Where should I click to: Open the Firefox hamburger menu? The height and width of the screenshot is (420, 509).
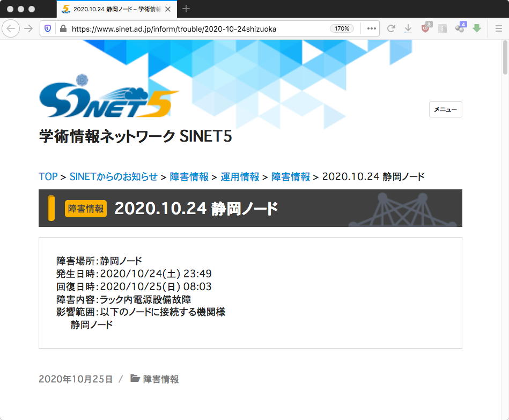point(499,28)
